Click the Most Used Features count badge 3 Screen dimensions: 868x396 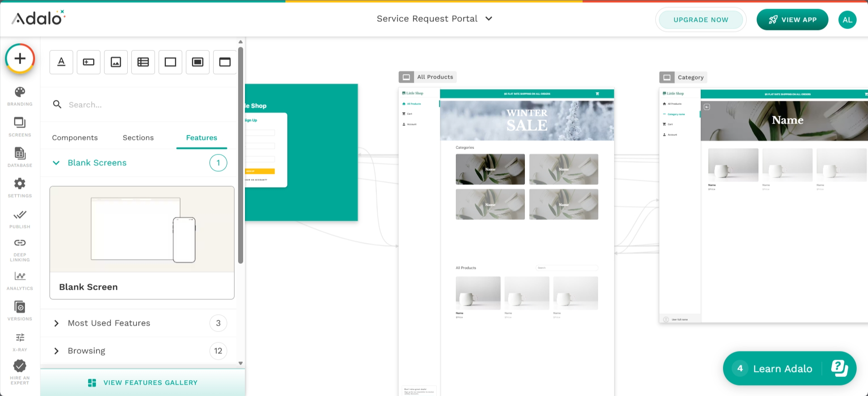click(x=218, y=323)
